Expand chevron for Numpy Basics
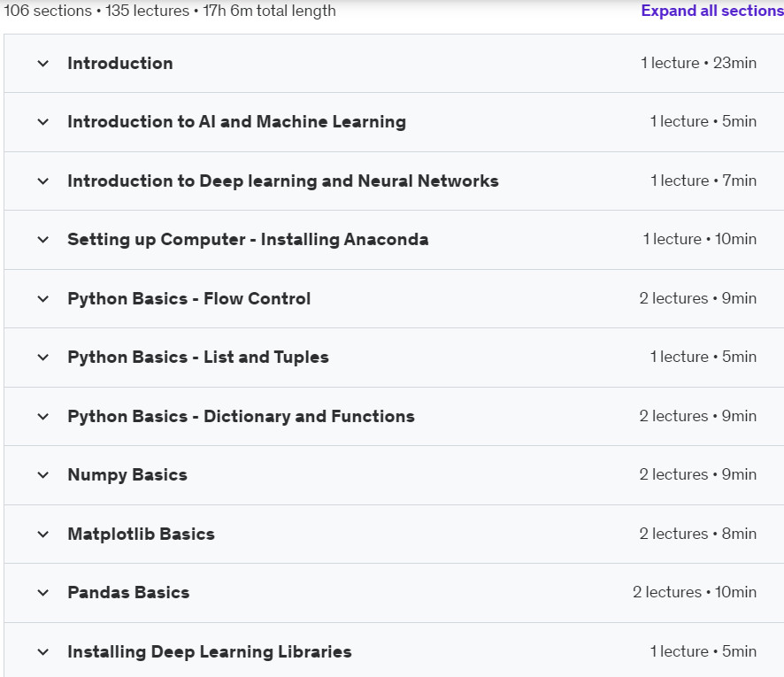 pos(43,475)
